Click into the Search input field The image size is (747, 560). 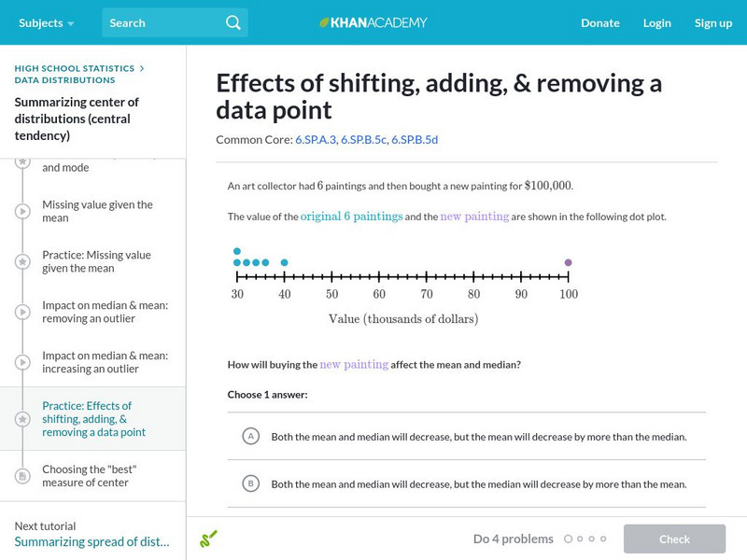tap(161, 22)
